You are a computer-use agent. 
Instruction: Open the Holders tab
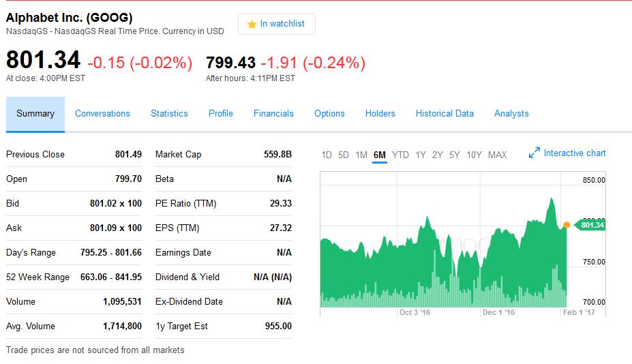point(380,114)
